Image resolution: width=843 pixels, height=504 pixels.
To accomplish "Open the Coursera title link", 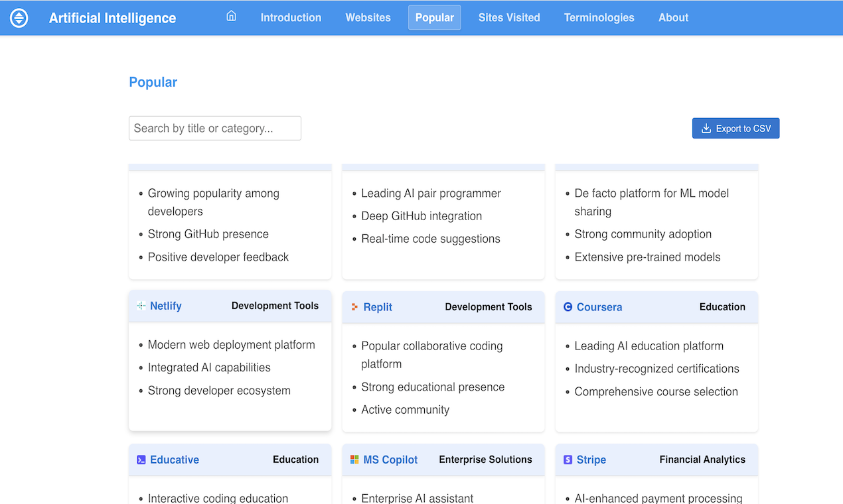I will click(599, 307).
